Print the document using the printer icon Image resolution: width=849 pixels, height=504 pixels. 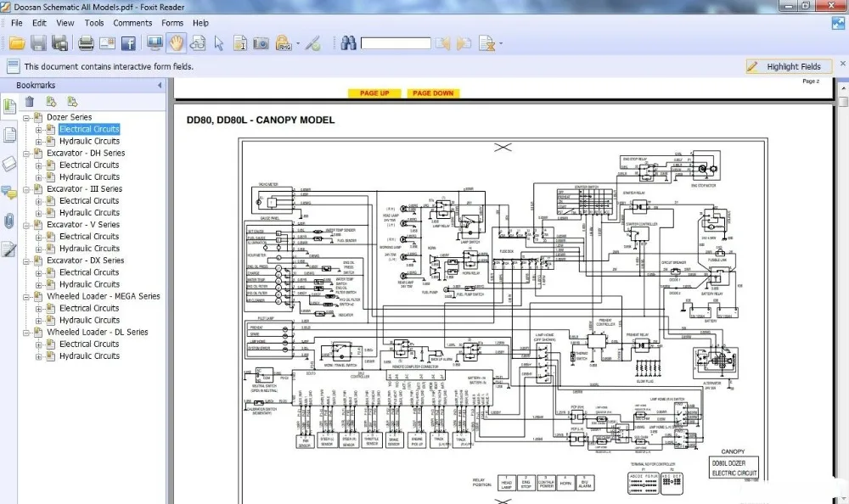pos(86,43)
